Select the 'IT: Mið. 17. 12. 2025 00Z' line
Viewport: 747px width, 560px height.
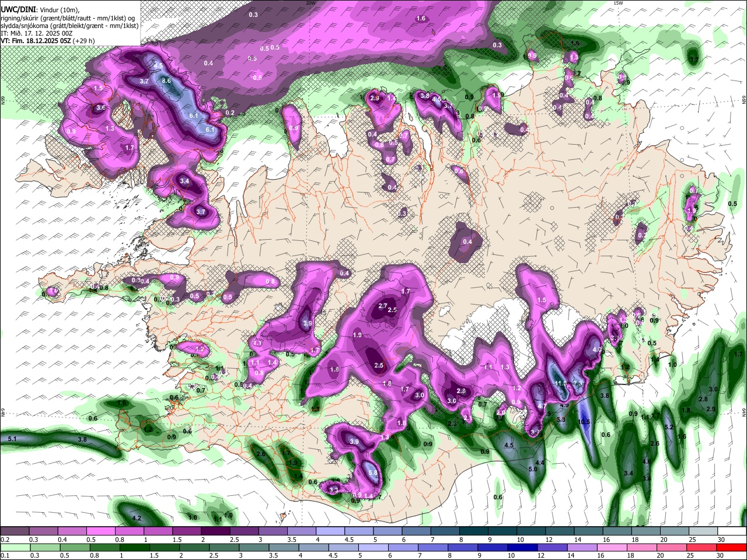(37, 33)
